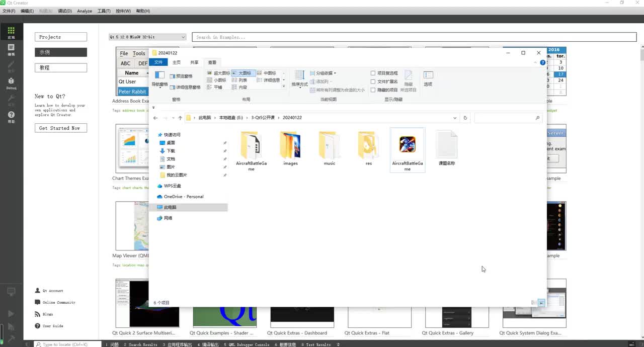Open the address bar history dropdown
The height and width of the screenshot is (347, 644).
coord(455,118)
